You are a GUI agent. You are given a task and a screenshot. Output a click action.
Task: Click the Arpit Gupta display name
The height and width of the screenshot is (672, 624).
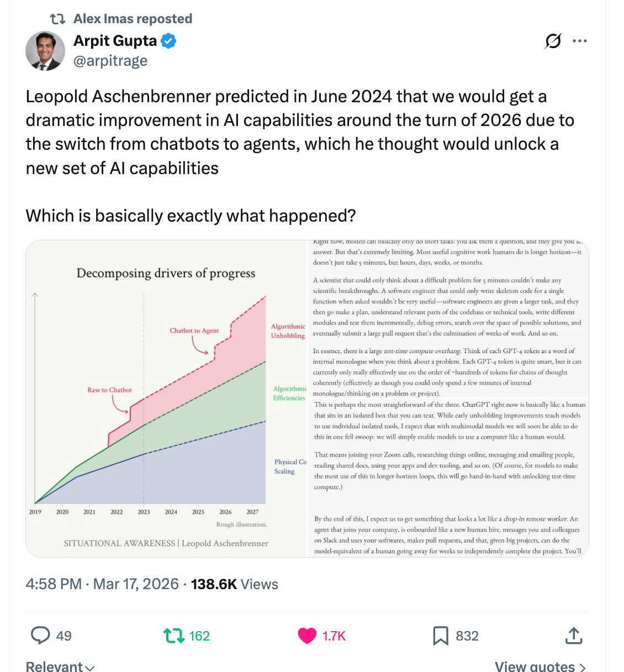(115, 41)
